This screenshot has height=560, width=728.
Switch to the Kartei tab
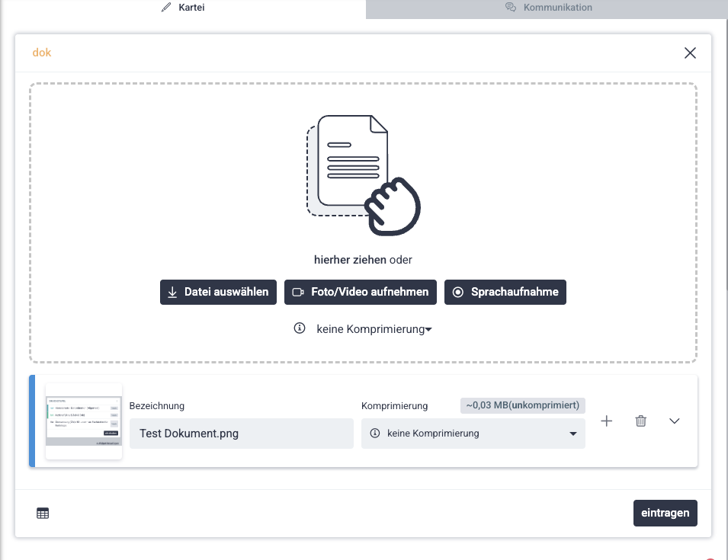[183, 8]
